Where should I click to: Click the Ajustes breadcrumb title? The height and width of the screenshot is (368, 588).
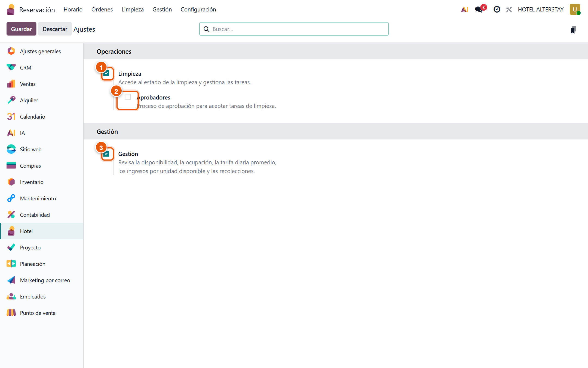tap(84, 29)
